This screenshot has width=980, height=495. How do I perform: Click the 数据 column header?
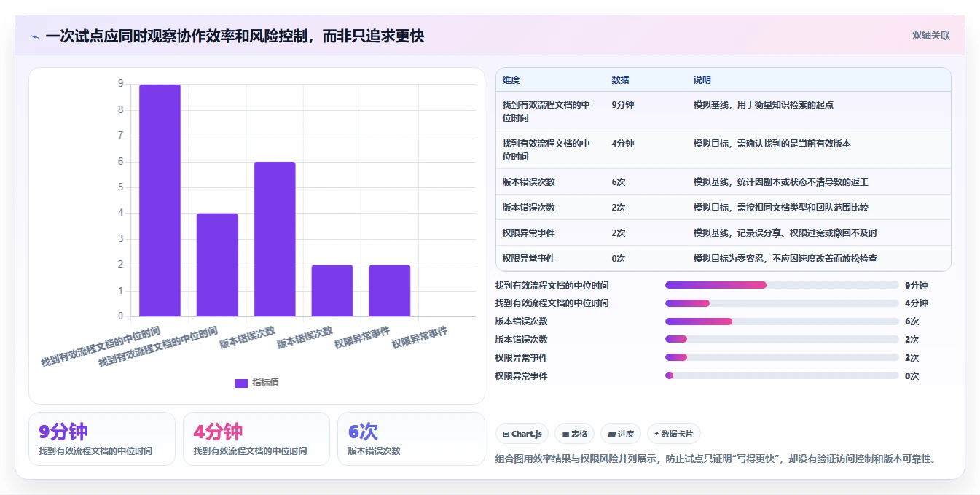click(x=621, y=80)
